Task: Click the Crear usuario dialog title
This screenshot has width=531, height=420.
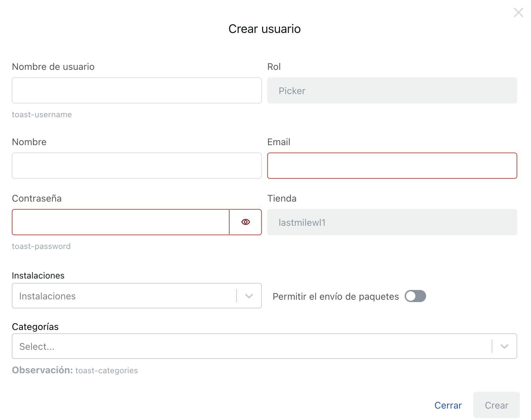Action: click(x=264, y=29)
